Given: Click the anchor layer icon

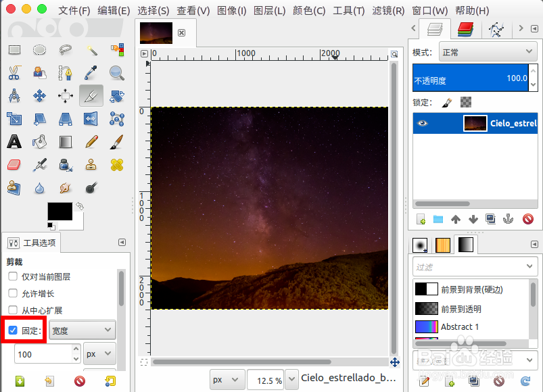Looking at the screenshot, I should pos(508,219).
